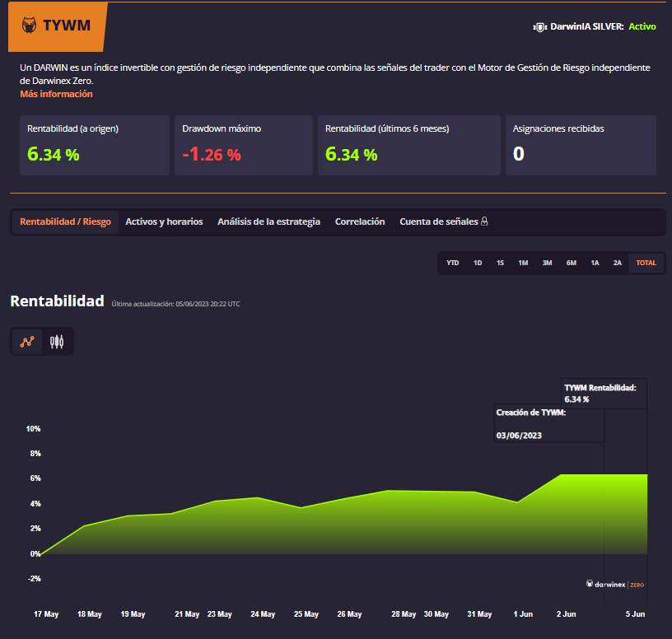Follow the Más información link
Screen dimensions: 672x639
56,94
